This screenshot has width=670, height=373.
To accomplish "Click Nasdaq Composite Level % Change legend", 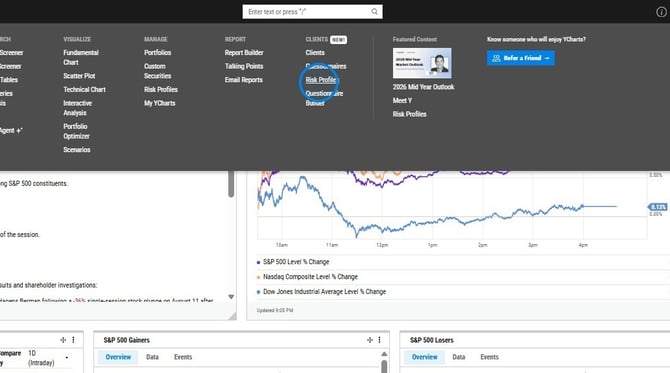I will click(310, 277).
